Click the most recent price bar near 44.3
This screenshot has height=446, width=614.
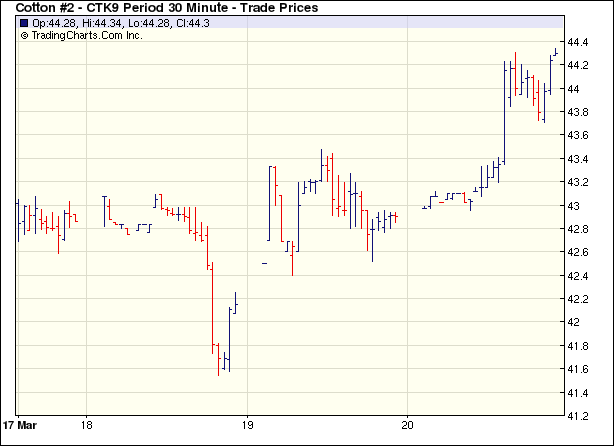click(555, 52)
